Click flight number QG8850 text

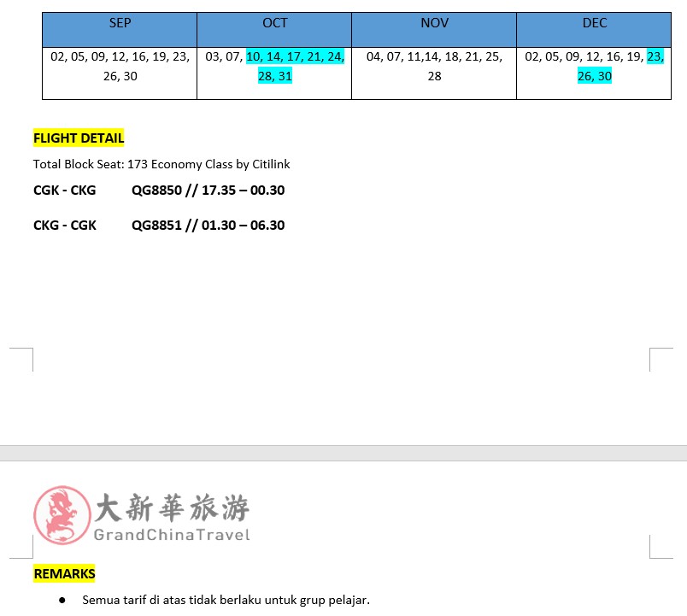coord(155,191)
